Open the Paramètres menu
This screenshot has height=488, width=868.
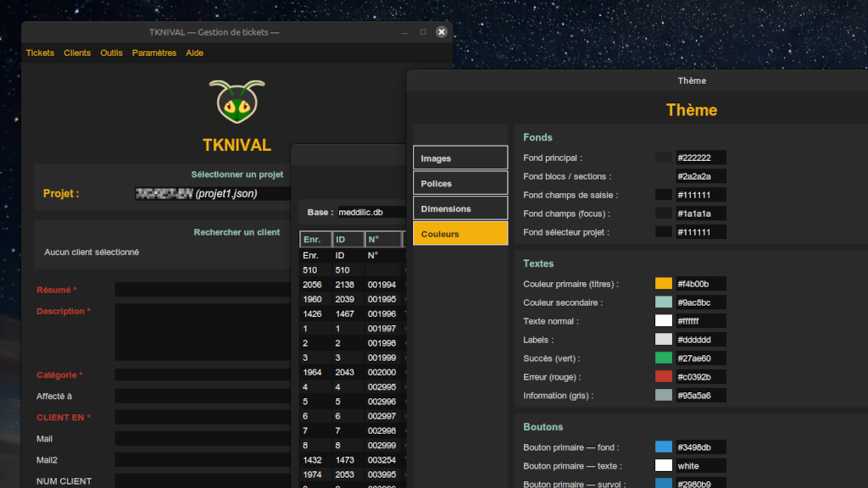click(154, 53)
